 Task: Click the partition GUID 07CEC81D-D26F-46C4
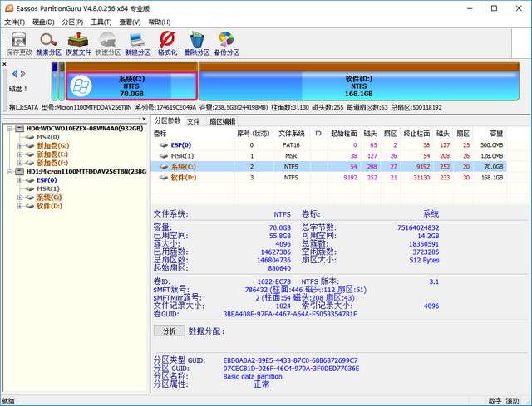click(x=291, y=369)
